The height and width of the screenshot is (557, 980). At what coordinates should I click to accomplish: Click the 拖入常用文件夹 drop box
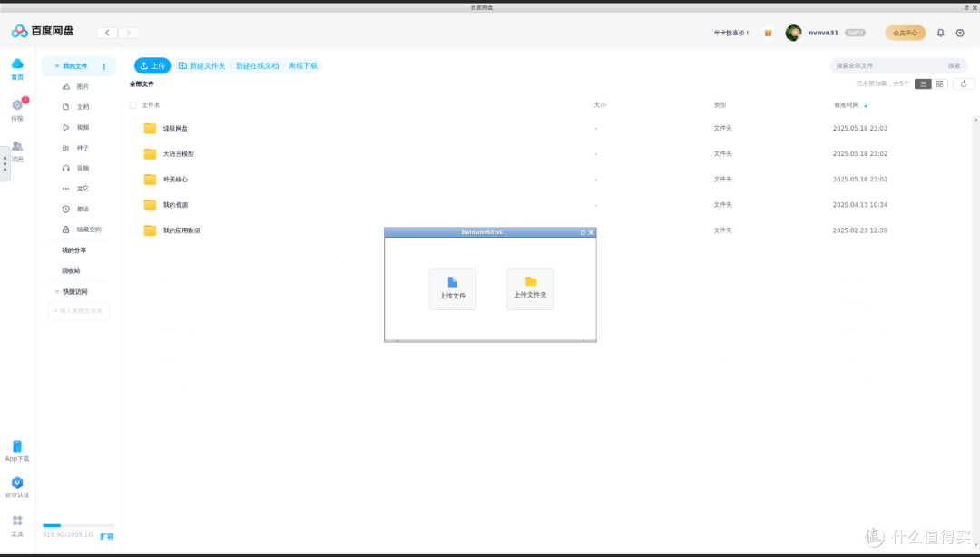tap(79, 311)
